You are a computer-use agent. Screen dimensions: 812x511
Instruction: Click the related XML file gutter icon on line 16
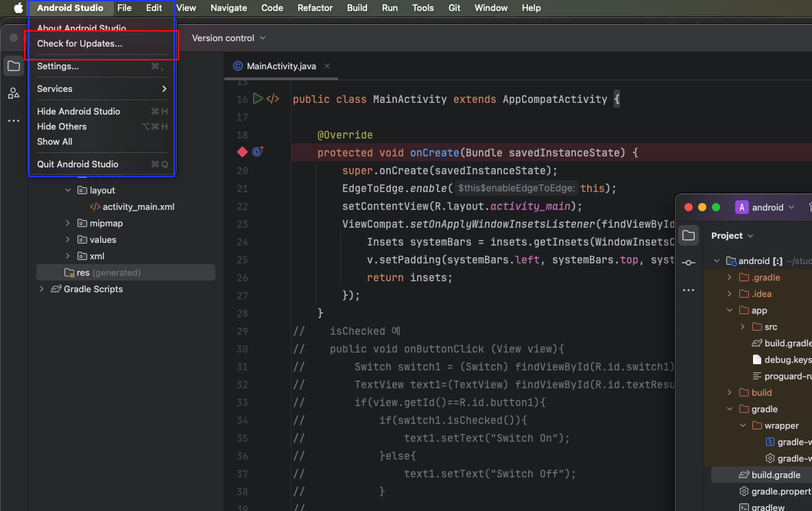pyautogui.click(x=273, y=98)
